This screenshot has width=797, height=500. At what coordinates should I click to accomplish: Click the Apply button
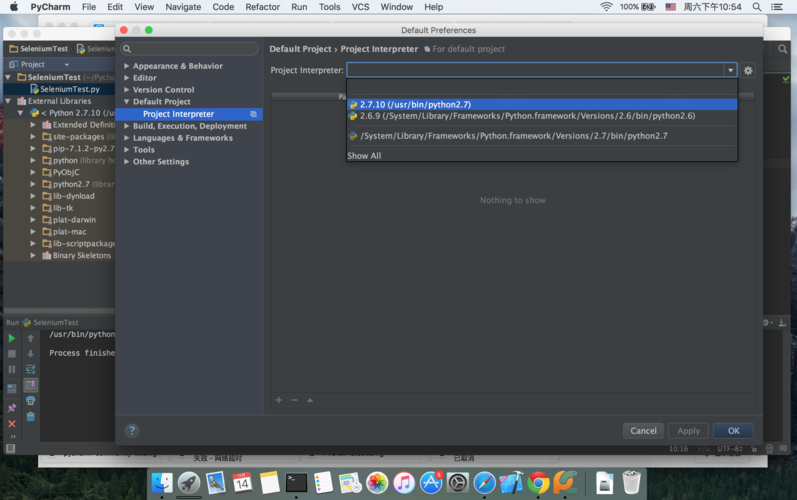tap(688, 431)
